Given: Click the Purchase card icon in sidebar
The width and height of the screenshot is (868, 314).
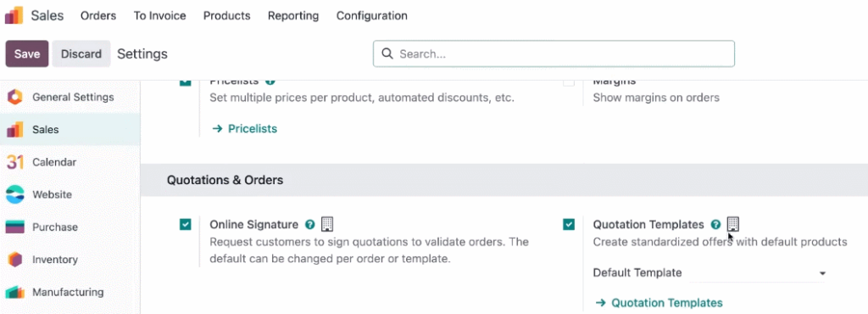Looking at the screenshot, I should click(x=15, y=227).
